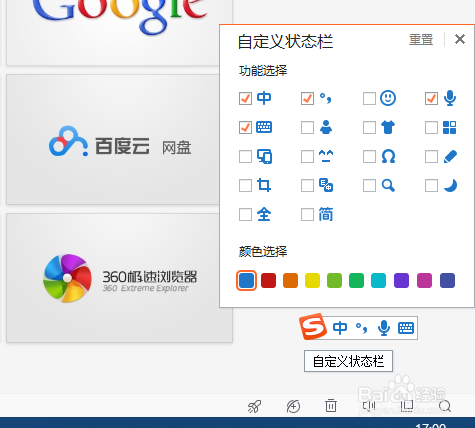Select the yellow color swatch
The width and height of the screenshot is (475, 428).
pos(312,280)
